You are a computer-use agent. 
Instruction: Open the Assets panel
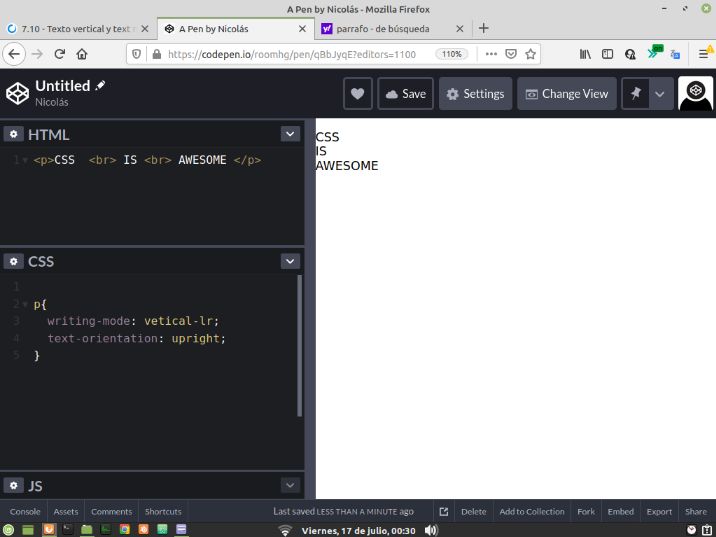pyautogui.click(x=66, y=511)
